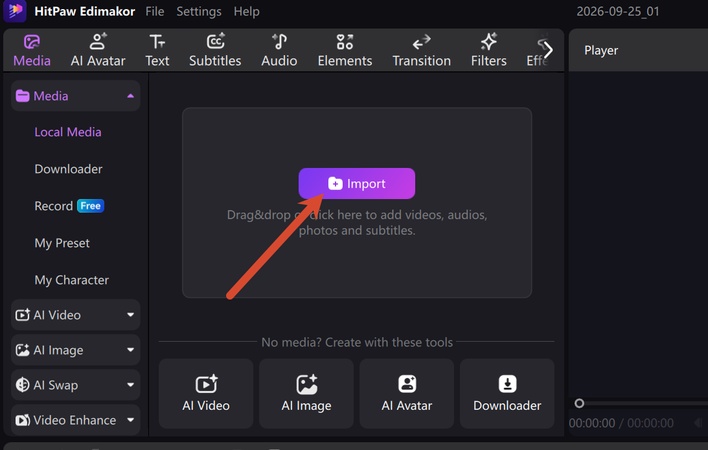Open the Subtitles tab

(215, 50)
